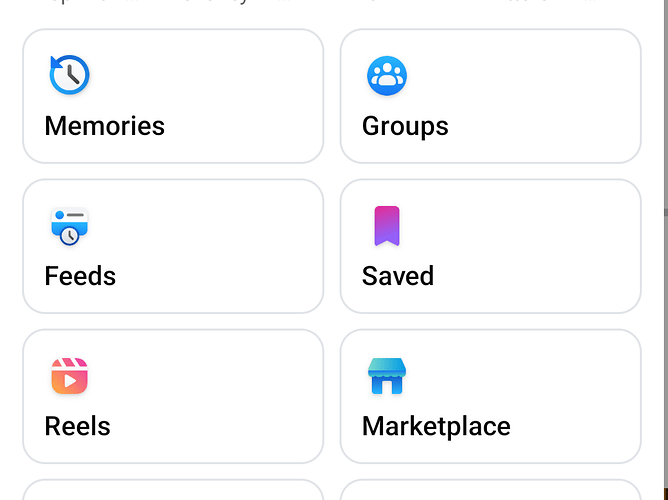Open the Reels text label

(x=77, y=426)
